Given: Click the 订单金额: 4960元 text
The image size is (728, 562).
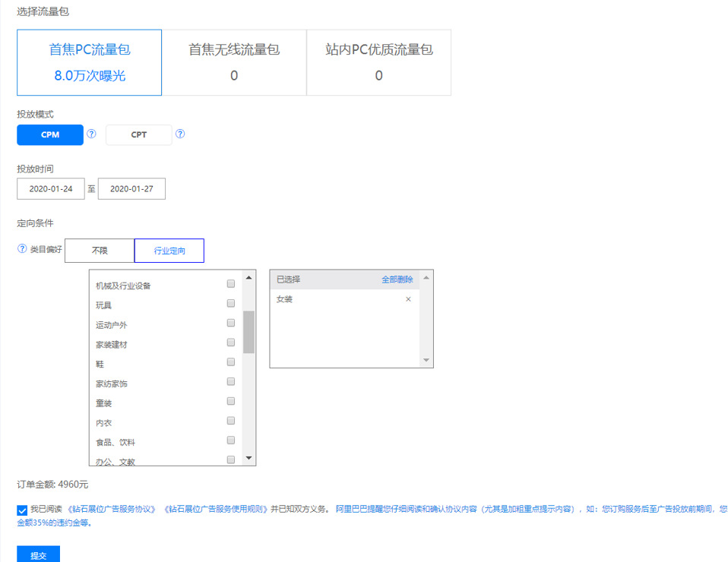Looking at the screenshot, I should point(52,485).
